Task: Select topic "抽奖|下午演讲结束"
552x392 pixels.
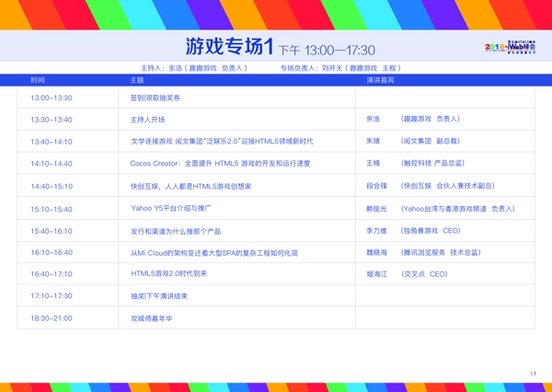Action: 159,296
